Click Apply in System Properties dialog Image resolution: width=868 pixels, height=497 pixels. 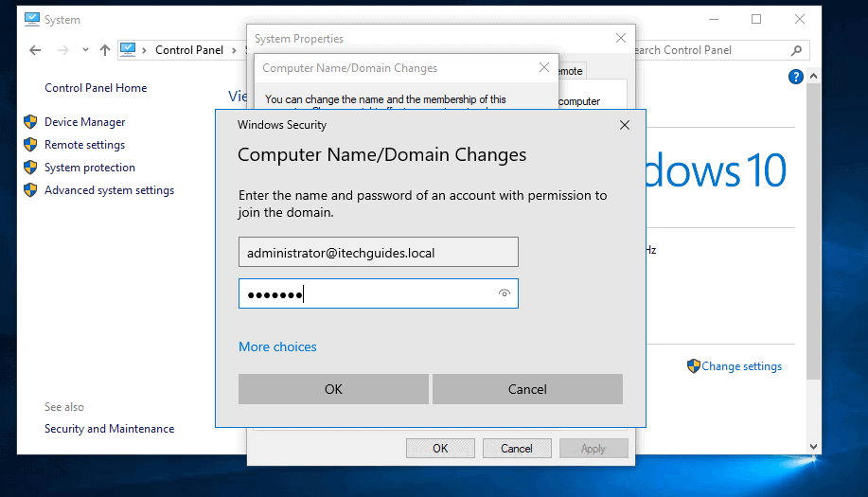(593, 449)
